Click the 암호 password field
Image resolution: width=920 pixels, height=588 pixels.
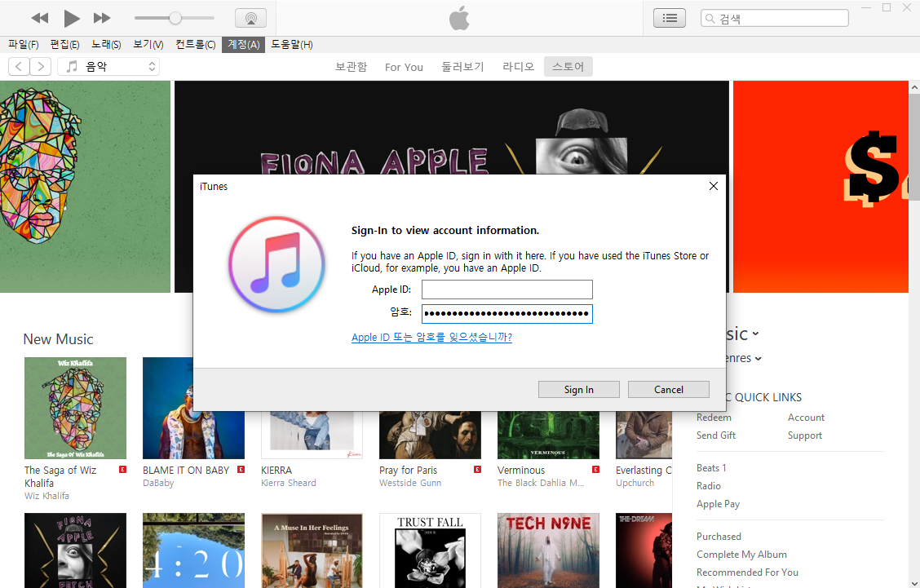pos(507,313)
